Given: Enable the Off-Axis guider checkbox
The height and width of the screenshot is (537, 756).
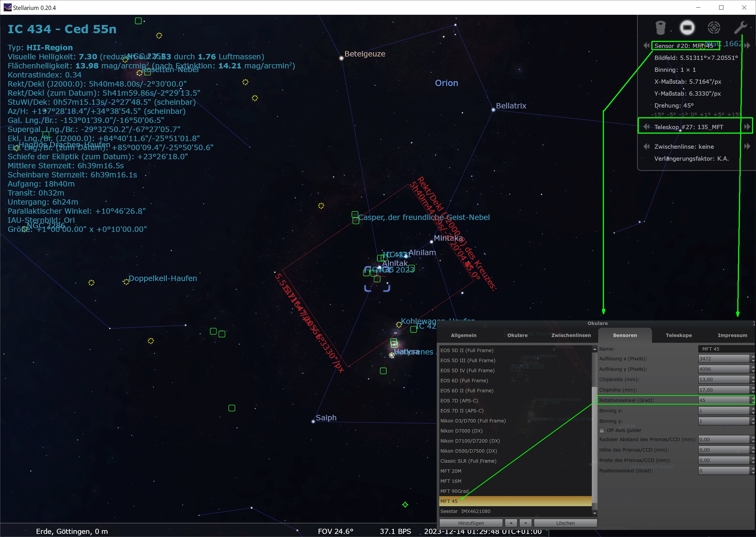Looking at the screenshot, I should [x=602, y=430].
